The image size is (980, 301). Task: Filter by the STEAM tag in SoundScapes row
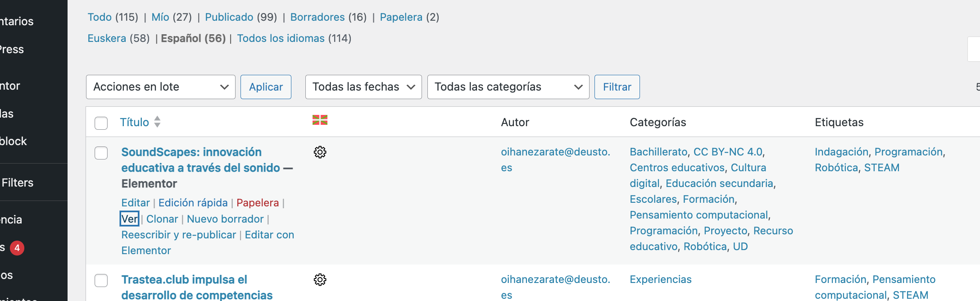pyautogui.click(x=881, y=168)
